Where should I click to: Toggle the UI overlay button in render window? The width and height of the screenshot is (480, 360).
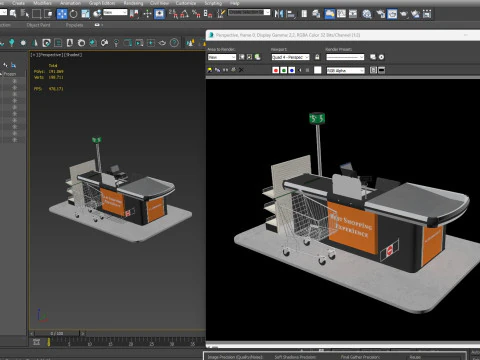coord(374,70)
